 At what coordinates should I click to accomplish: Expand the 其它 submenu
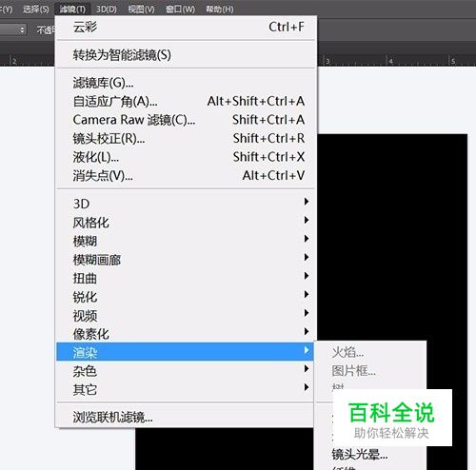(186, 389)
